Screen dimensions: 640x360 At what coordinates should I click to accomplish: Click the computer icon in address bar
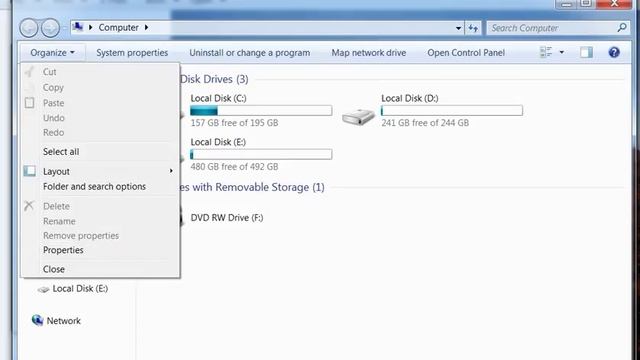coord(78,27)
